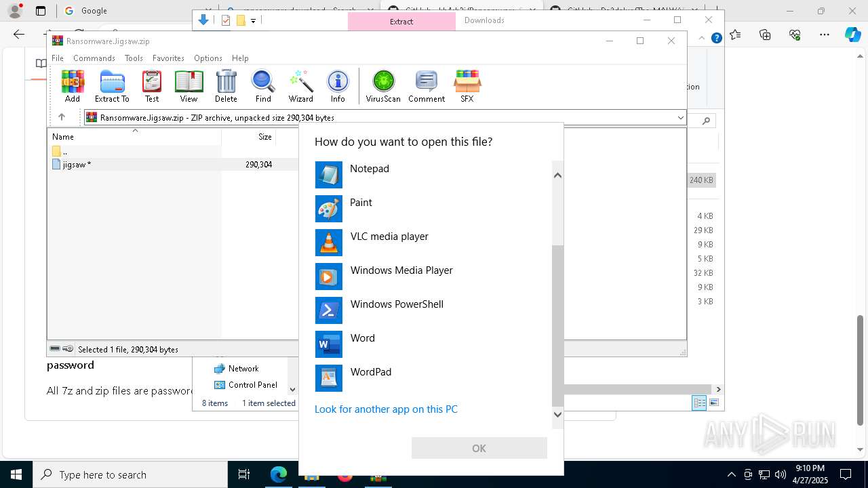Screen dimensions: 868x488
Task: Run the Test archive tool
Action: [x=152, y=86]
